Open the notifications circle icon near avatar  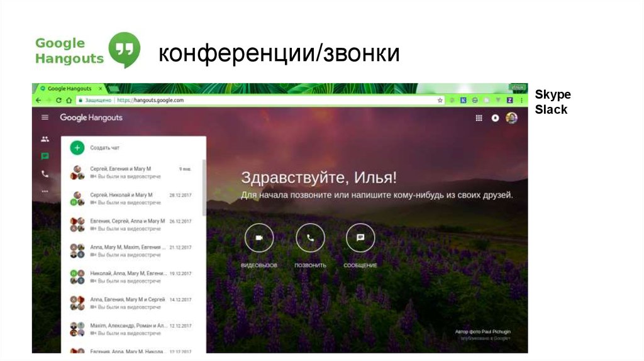(x=496, y=118)
